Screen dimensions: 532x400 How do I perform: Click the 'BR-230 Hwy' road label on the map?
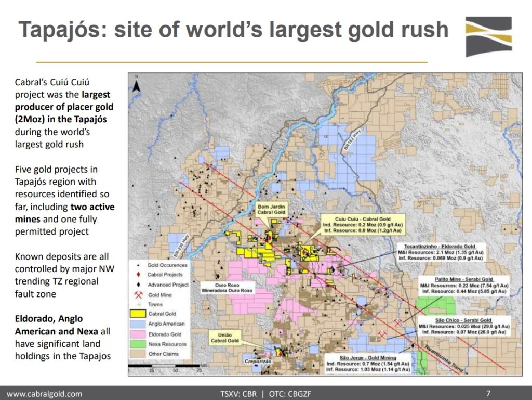[181, 246]
